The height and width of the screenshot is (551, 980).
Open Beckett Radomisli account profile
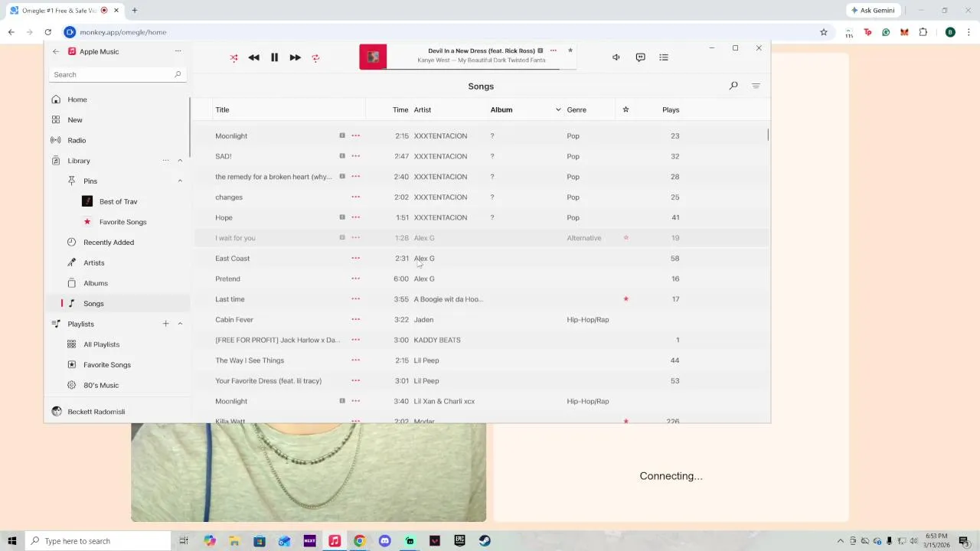(x=96, y=412)
